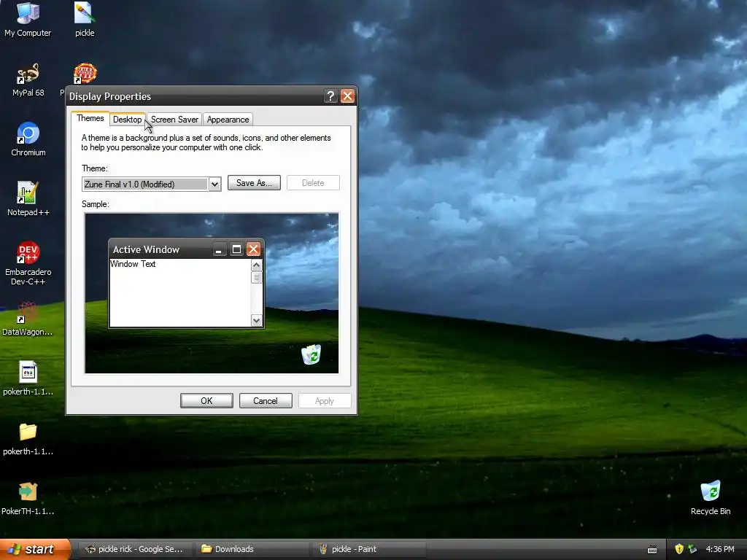Click the sample scrollbar thumb
Image resolution: width=747 pixels, height=560 pixels.
tap(256, 277)
